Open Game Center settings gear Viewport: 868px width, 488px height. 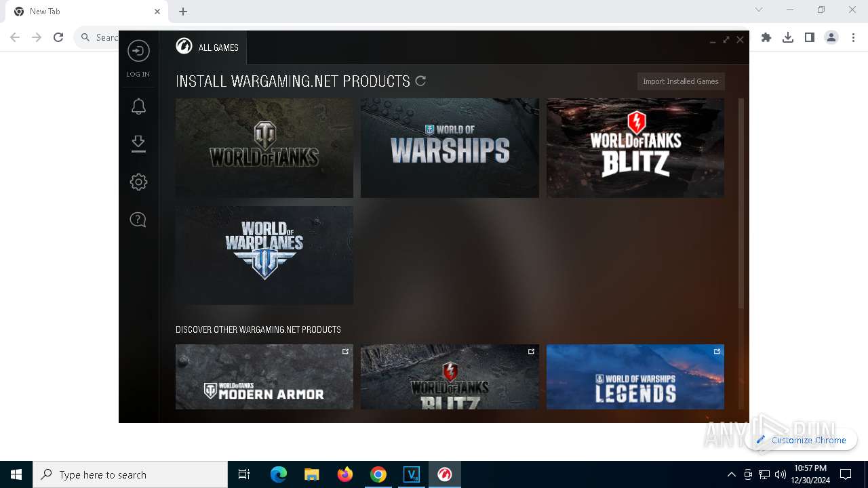point(138,182)
